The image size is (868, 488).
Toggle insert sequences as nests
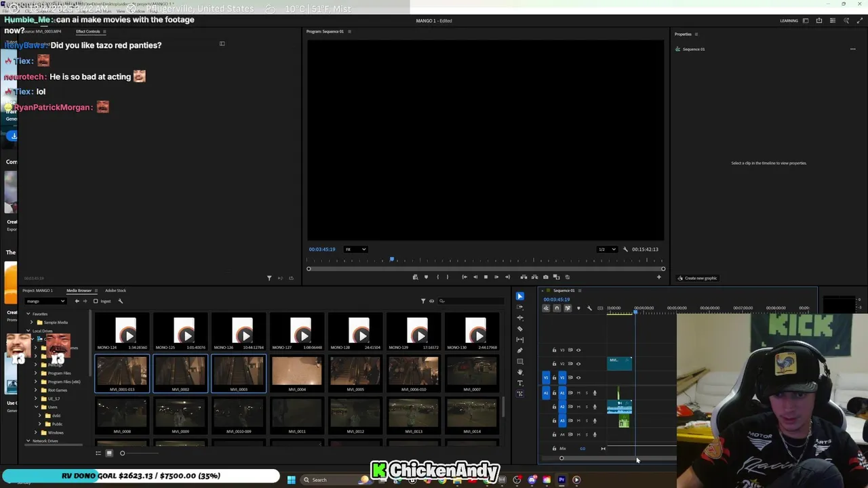[546, 308]
